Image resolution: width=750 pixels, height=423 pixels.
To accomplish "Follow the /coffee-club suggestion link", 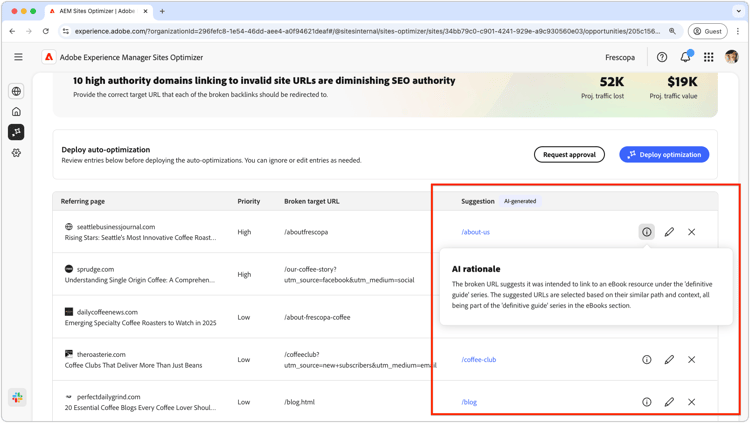I will tap(479, 359).
